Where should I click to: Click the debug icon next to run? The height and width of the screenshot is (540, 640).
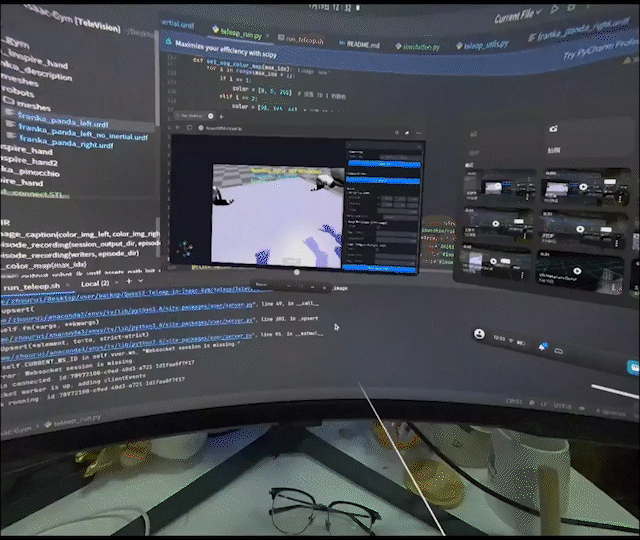(x=571, y=7)
